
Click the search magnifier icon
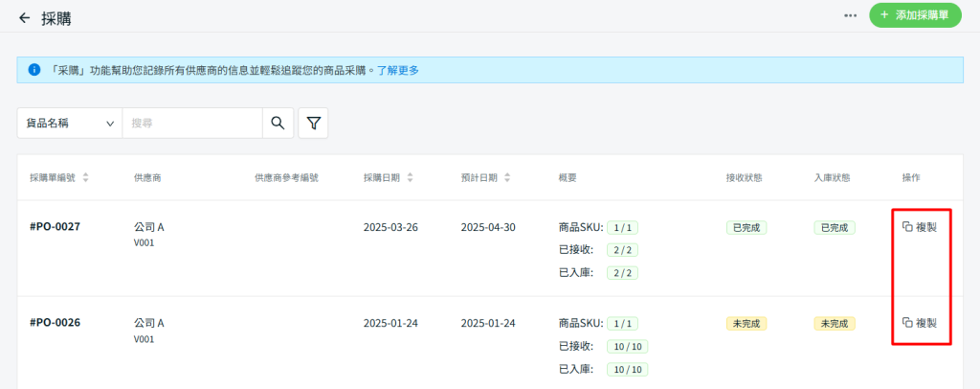[x=278, y=124]
